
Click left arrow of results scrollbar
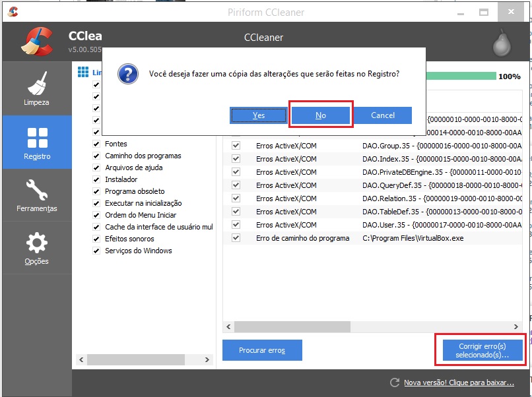(228, 327)
